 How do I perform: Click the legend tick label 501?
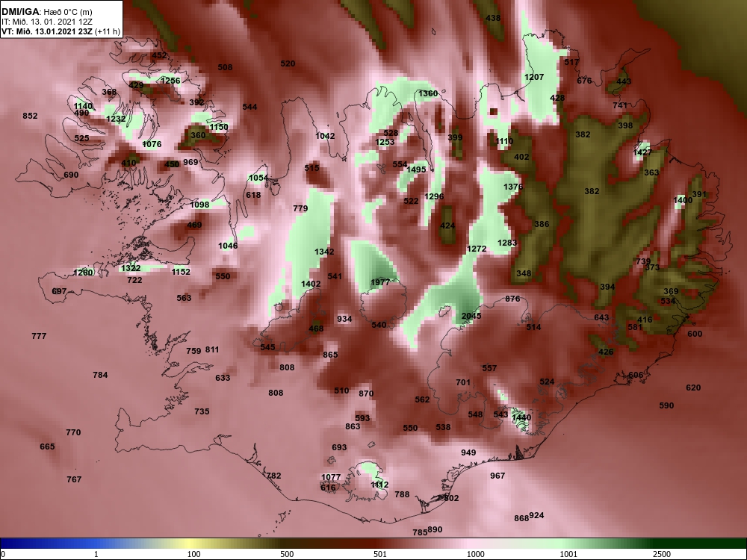[x=380, y=554]
